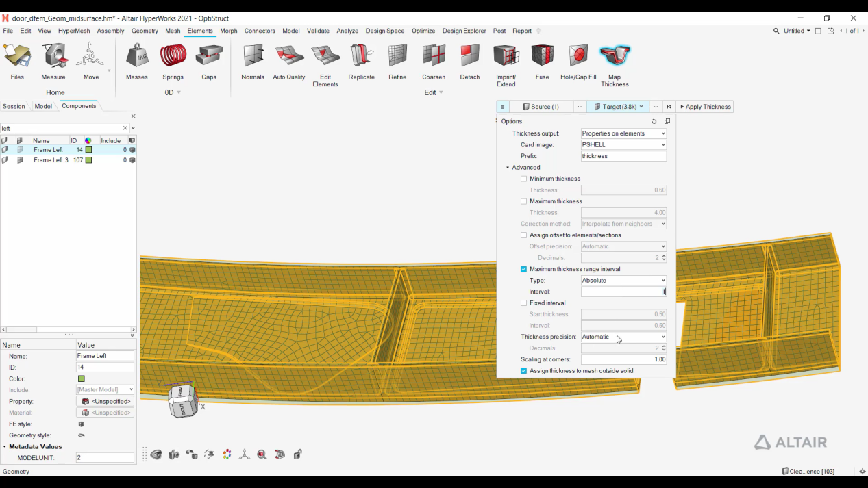This screenshot has width=868, height=488.
Task: Click the axes triad icon in view toolbar
Action: click(245, 454)
